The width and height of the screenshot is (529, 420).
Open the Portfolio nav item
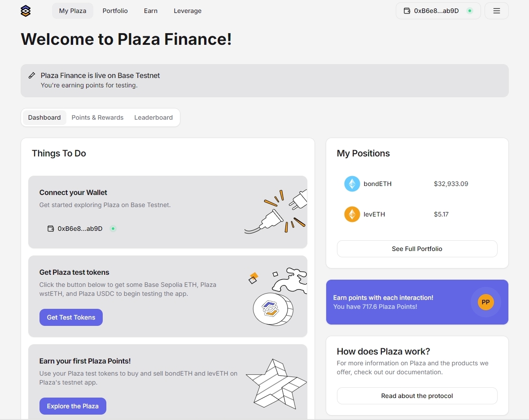(x=115, y=11)
